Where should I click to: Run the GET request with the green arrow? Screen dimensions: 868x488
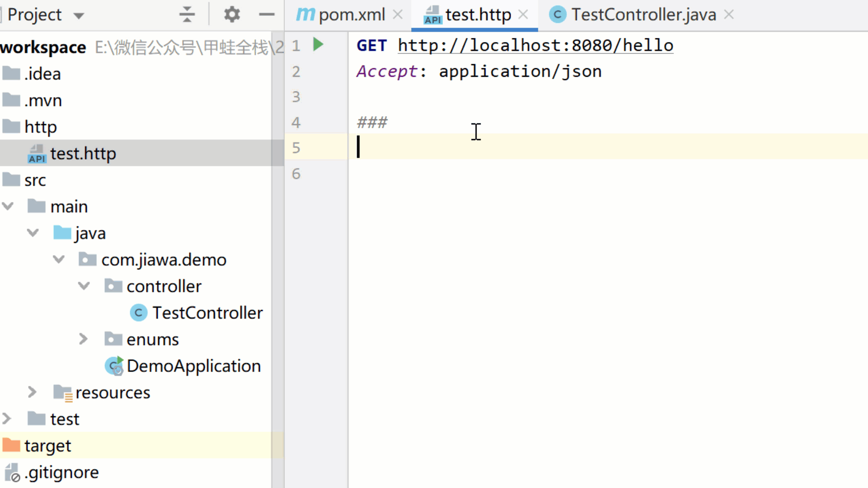click(x=318, y=44)
